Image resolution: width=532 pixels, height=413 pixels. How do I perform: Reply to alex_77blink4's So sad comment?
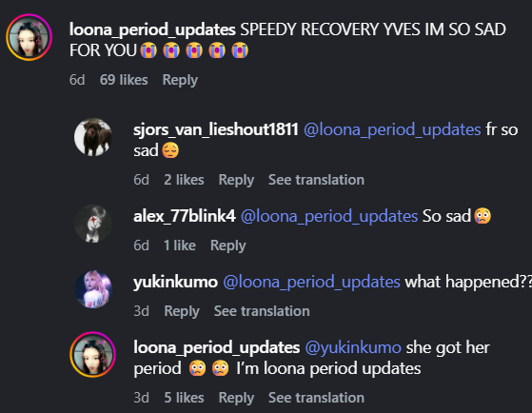(x=228, y=246)
